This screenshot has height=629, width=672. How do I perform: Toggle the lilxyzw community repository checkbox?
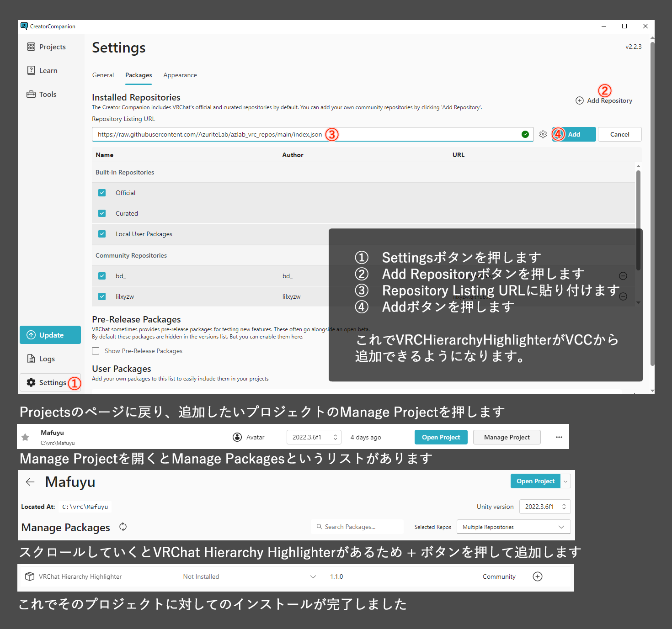pyautogui.click(x=102, y=296)
